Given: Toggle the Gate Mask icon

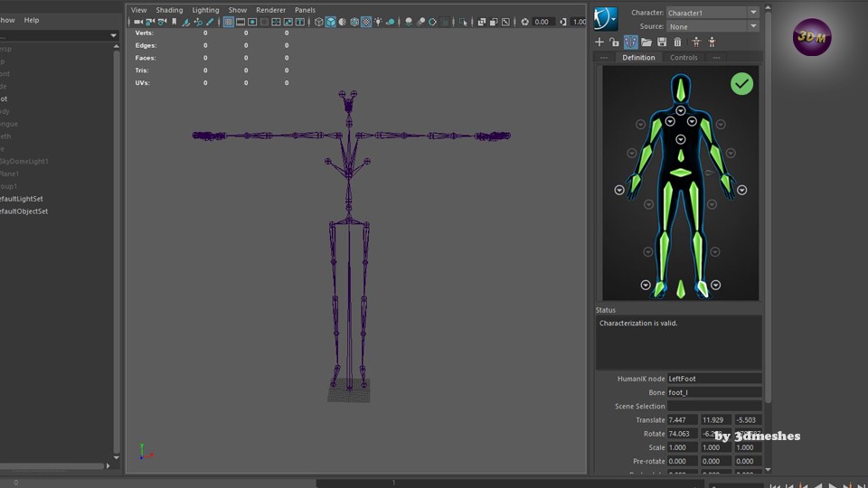Looking at the screenshot, I should [264, 22].
